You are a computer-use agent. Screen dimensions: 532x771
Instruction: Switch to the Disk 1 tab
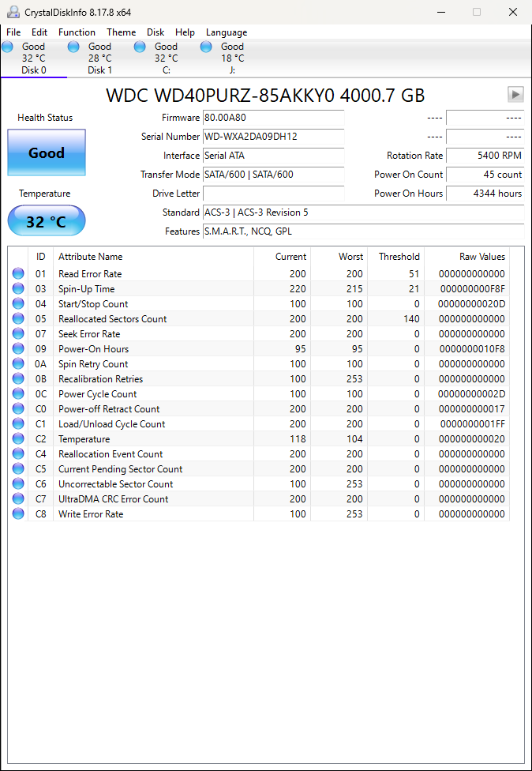[99, 58]
